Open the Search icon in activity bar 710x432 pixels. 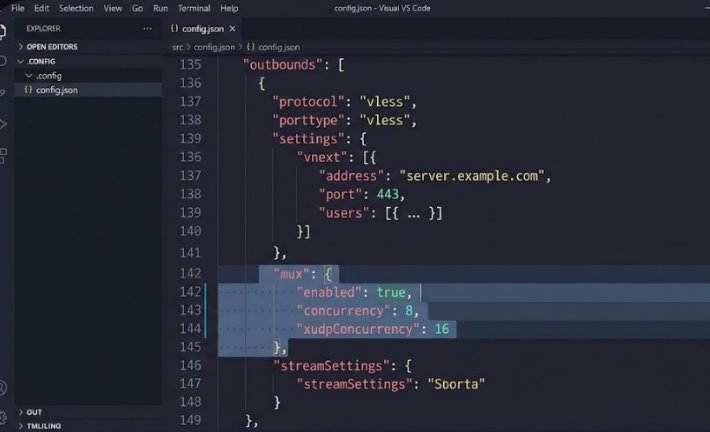(2, 61)
